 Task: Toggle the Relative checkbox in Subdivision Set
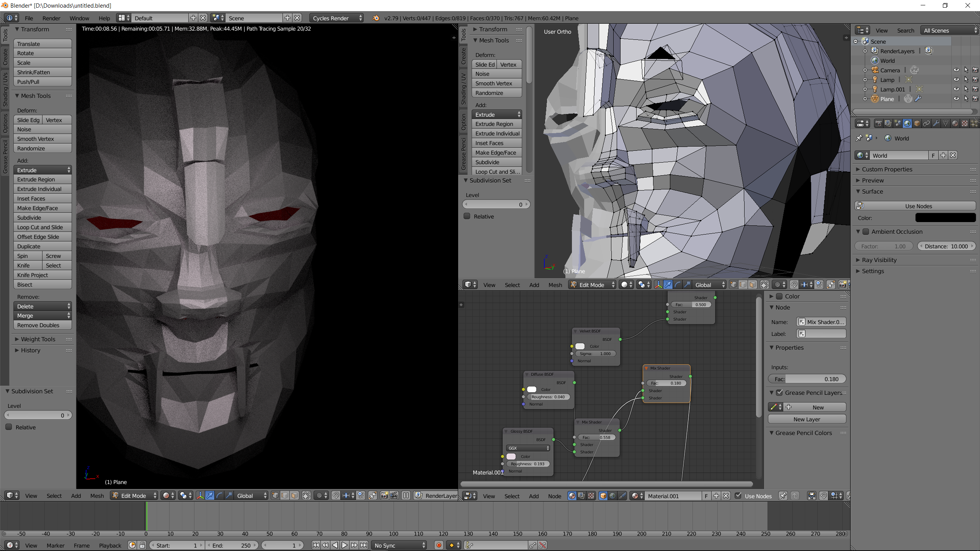click(10, 427)
